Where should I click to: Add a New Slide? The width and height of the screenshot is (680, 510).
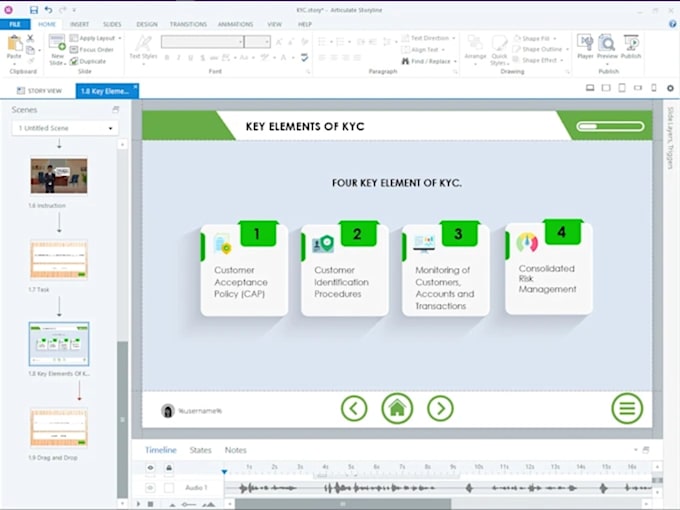tap(57, 49)
